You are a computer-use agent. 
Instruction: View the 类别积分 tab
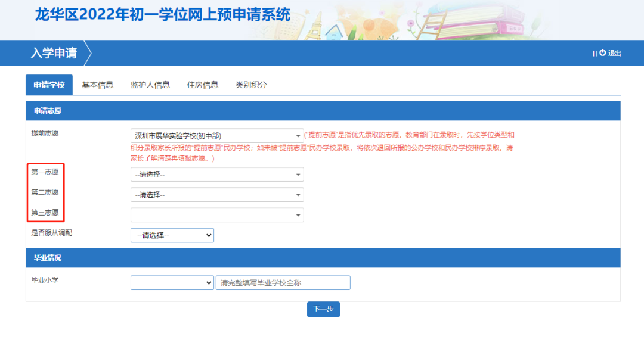(x=250, y=85)
